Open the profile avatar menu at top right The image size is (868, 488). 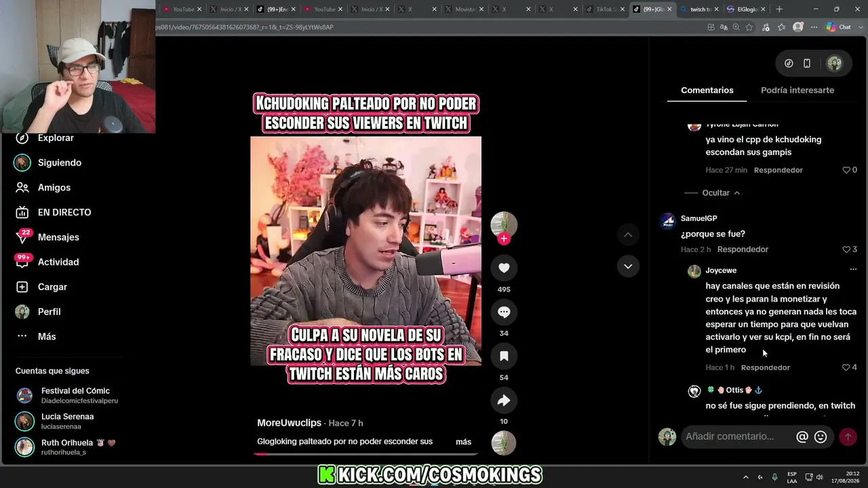(x=834, y=64)
